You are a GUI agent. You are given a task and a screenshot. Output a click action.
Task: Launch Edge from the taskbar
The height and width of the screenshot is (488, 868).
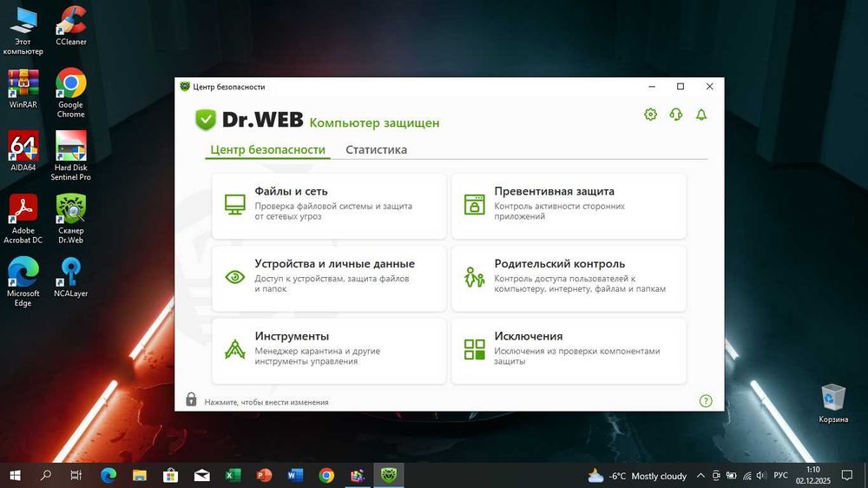(108, 475)
